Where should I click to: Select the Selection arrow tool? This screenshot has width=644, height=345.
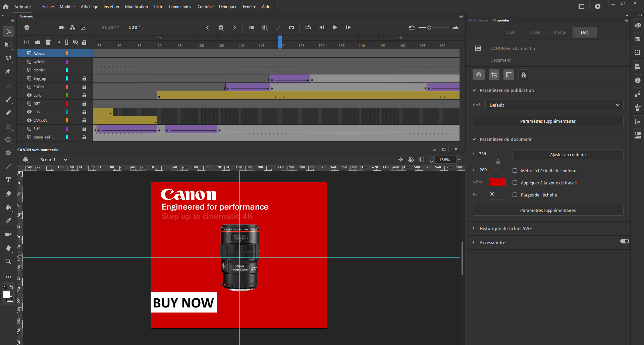[x=8, y=32]
